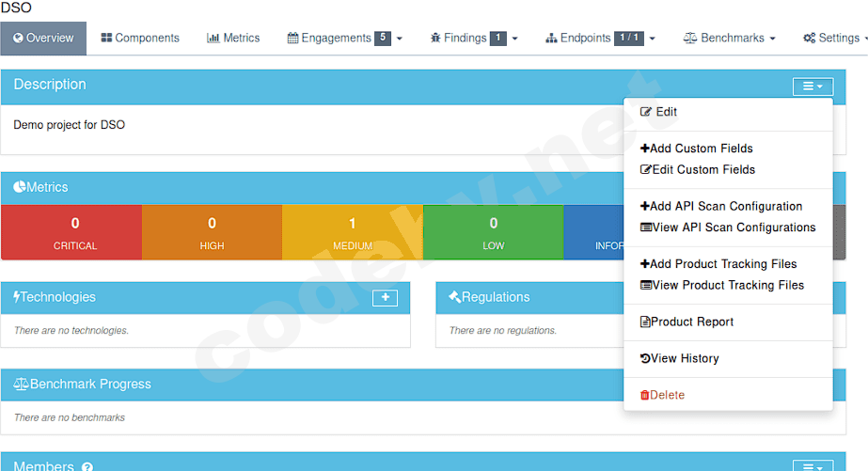Click the list icon by View Product Tracking Files

tap(645, 285)
